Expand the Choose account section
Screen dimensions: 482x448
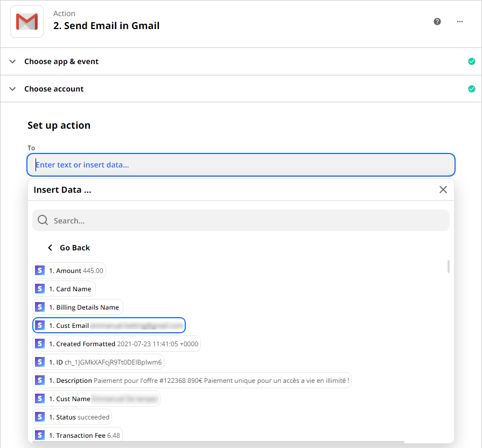coord(12,89)
